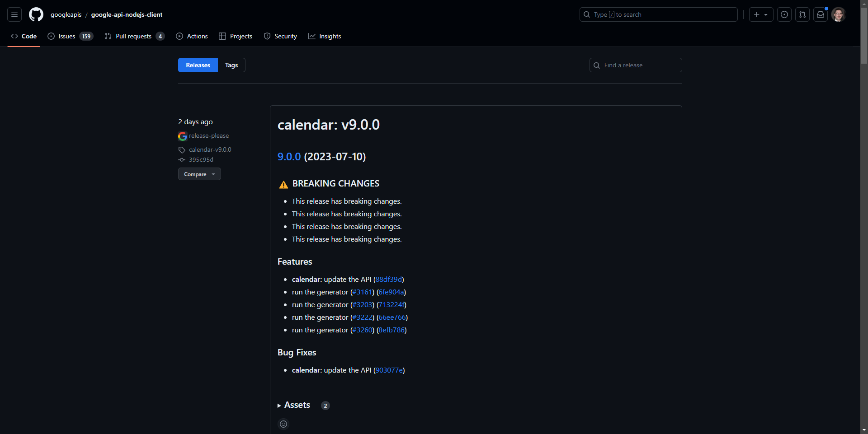Image resolution: width=868 pixels, height=434 pixels.
Task: Focus the Find a release field
Action: click(636, 65)
